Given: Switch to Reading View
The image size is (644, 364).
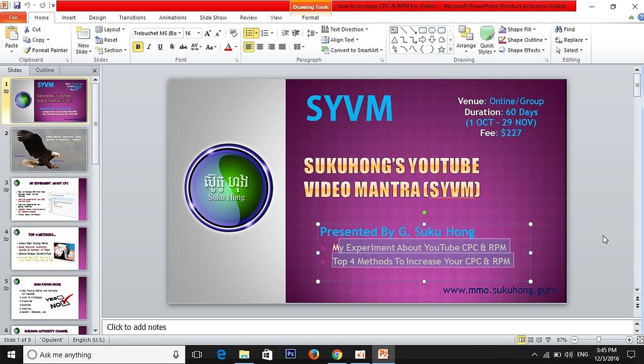Looking at the screenshot, I should [x=539, y=340].
